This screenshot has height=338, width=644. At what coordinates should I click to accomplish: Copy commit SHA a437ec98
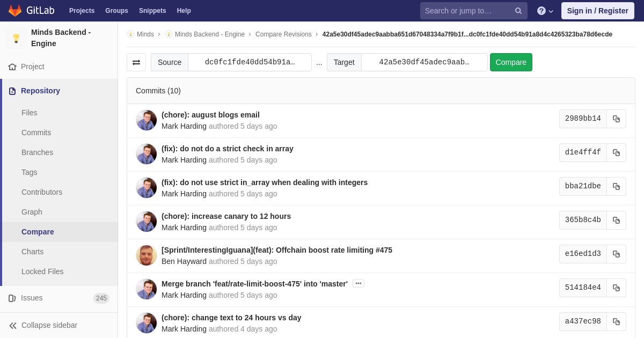click(x=616, y=322)
